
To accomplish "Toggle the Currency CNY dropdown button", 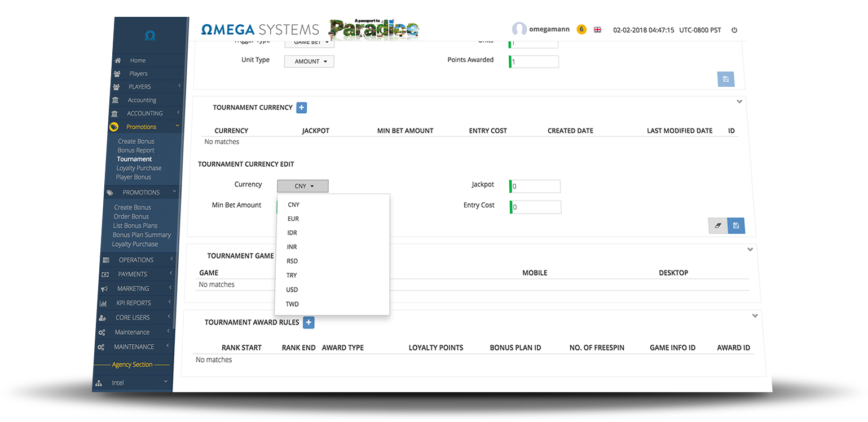I will [303, 186].
